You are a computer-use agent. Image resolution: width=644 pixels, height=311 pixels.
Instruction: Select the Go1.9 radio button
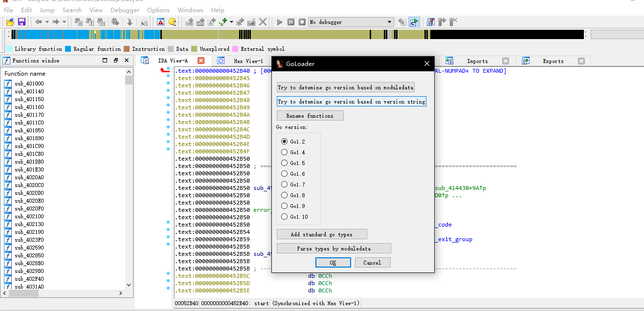[x=284, y=206]
